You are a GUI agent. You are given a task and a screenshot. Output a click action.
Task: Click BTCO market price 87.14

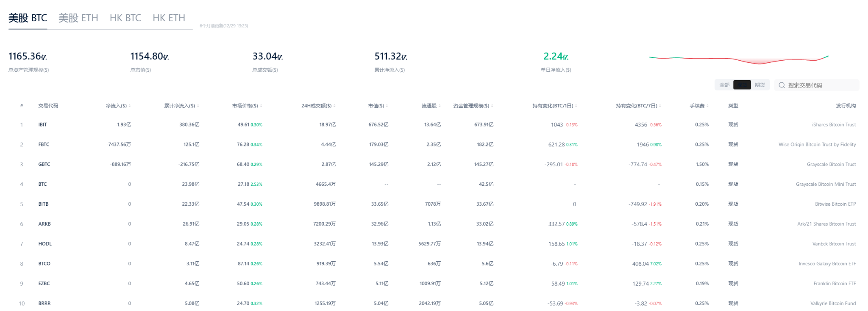[243, 264]
